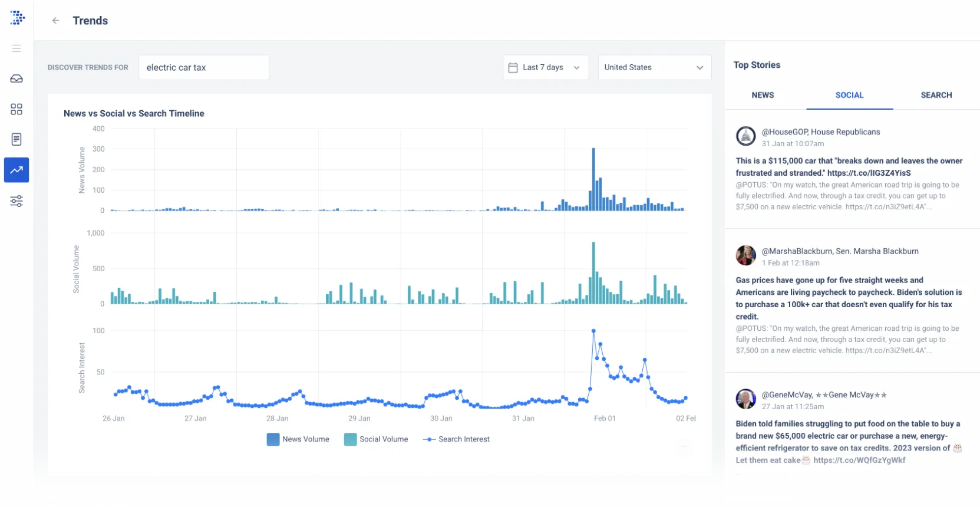Click the 28 Jan axis label
The image size is (980, 513).
(277, 418)
